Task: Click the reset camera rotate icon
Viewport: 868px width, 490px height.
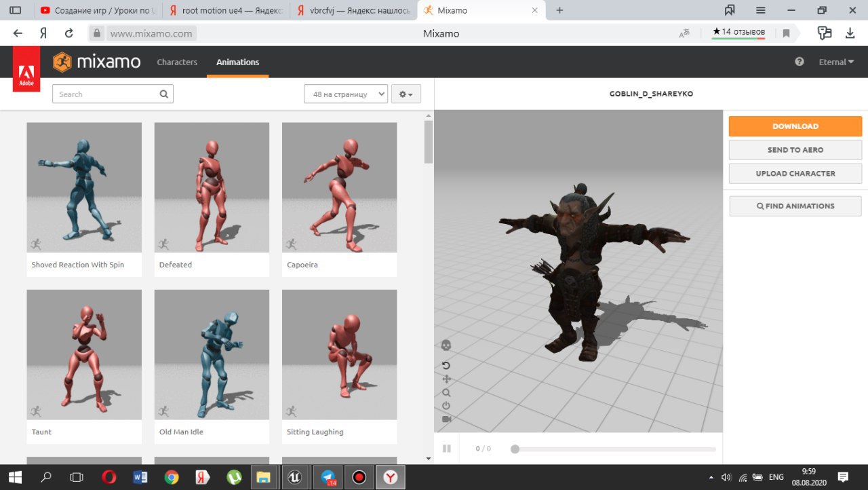Action: click(446, 366)
